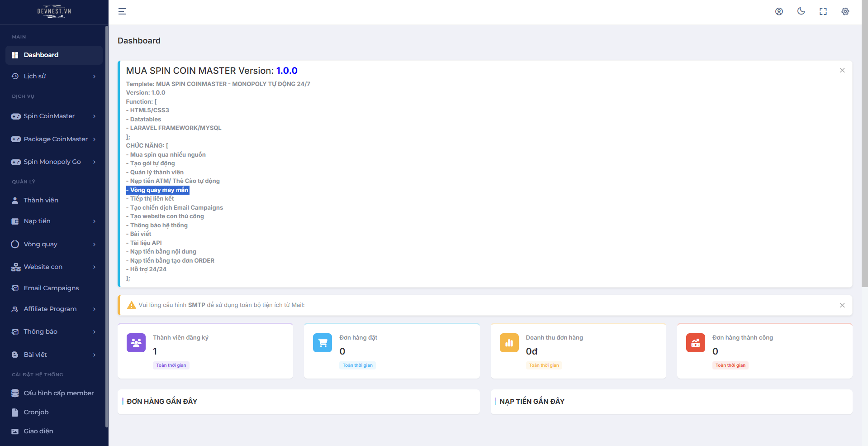
Task: Click orange Toàn thời gian badge
Action: (x=544, y=365)
